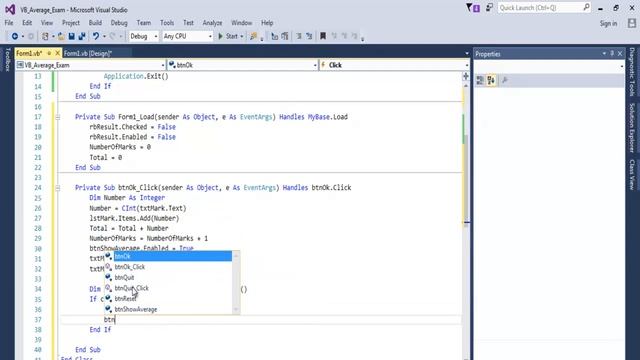Viewport: 640px width, 360px height.
Task: Open the Class View side tab
Action: 632,175
